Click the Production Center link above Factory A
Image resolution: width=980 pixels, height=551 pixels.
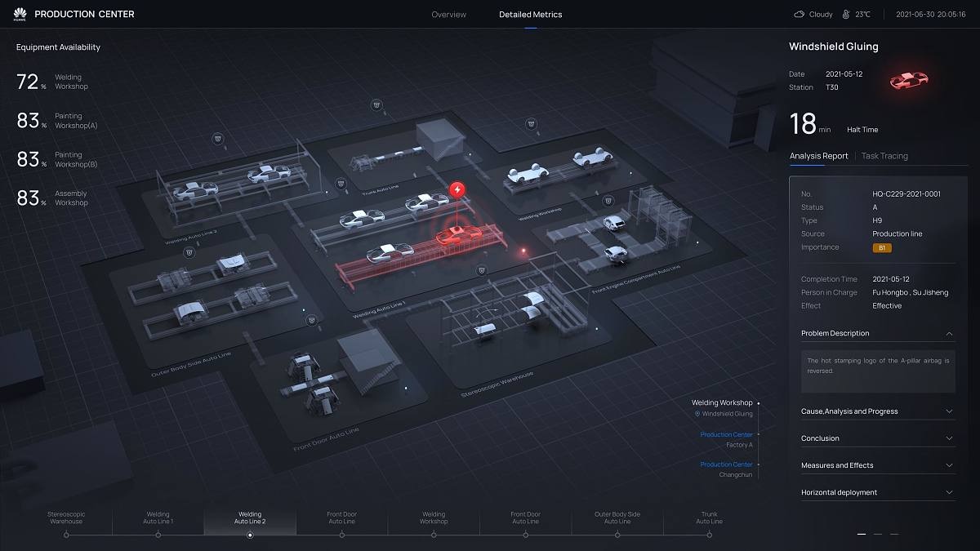pyautogui.click(x=727, y=435)
